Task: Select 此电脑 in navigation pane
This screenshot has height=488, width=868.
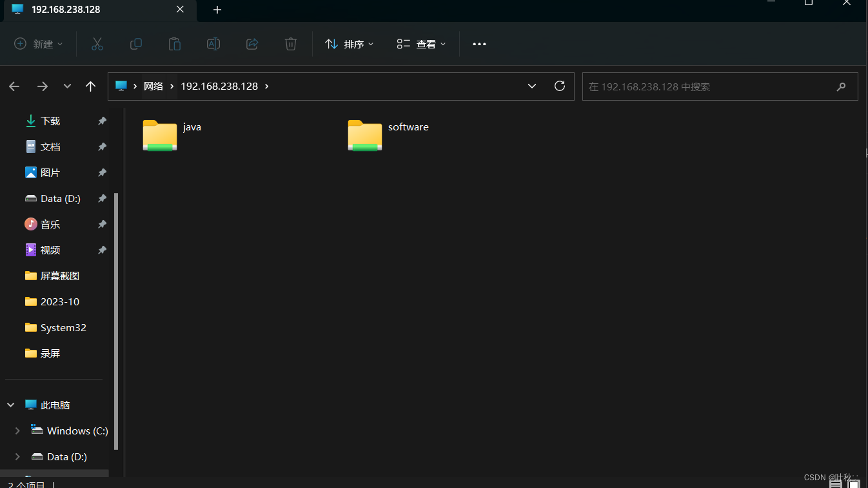Action: tap(55, 405)
